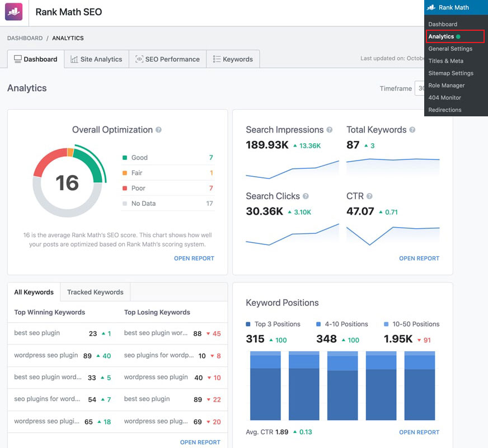Image resolution: width=488 pixels, height=448 pixels.
Task: Open Dashboard in Rank Math sidebar
Action: 443,24
